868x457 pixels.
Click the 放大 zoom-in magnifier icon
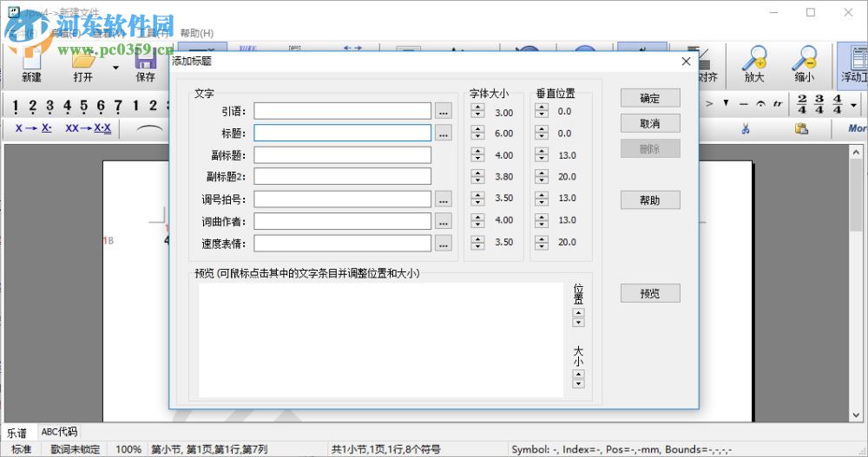[x=754, y=65]
